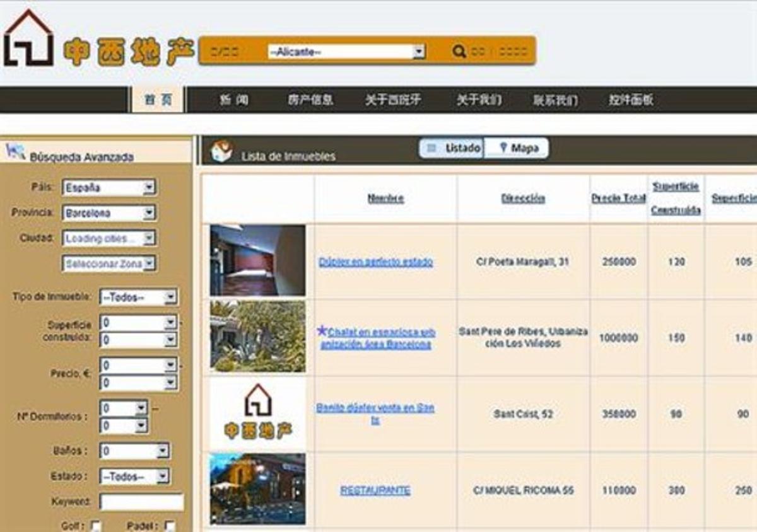
Task: Open the 新闻 news menu item
Action: pyautogui.click(x=233, y=100)
